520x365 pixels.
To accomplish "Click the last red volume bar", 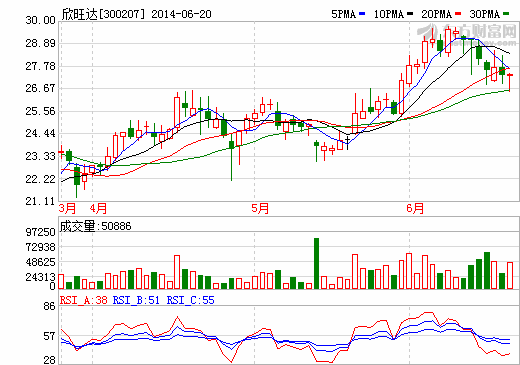I will [510, 275].
